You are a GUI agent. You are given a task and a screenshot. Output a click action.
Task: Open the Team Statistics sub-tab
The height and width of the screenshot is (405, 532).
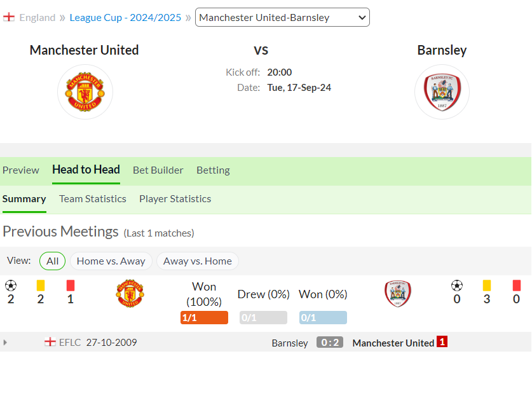93,198
